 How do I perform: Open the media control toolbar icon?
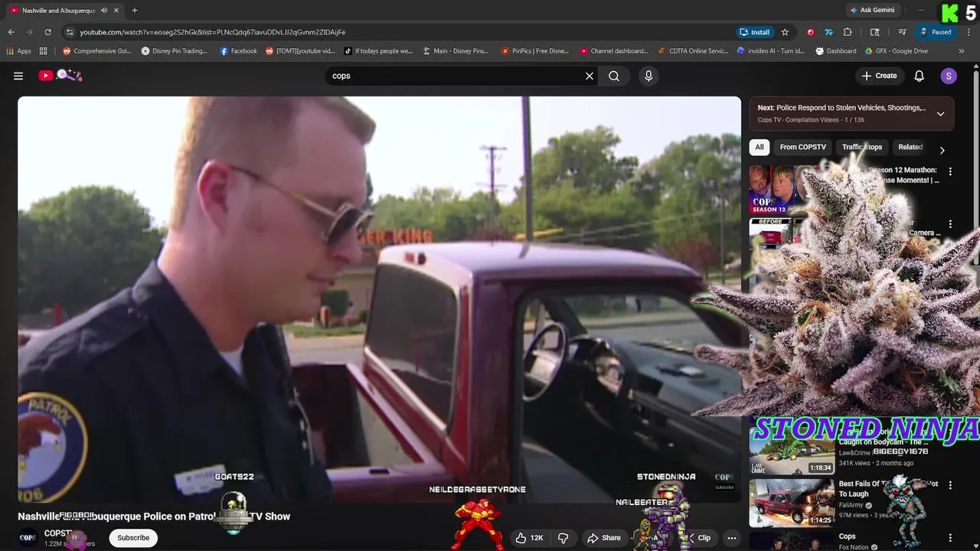[903, 32]
